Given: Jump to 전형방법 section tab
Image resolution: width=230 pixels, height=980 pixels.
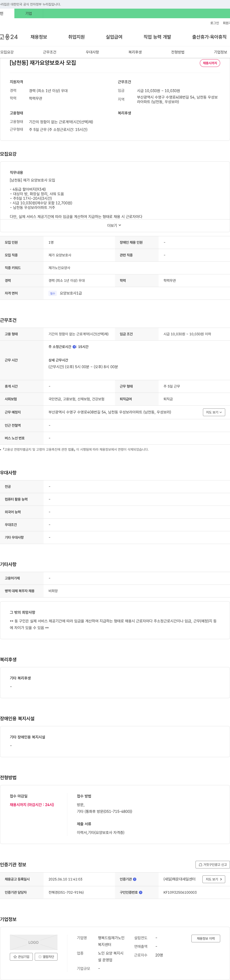Looking at the screenshot, I should coord(178,52).
